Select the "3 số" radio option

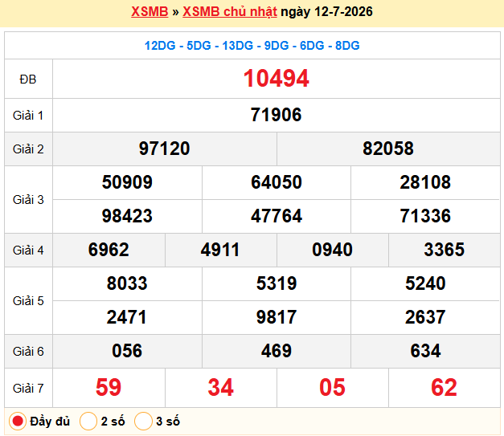pyautogui.click(x=143, y=421)
